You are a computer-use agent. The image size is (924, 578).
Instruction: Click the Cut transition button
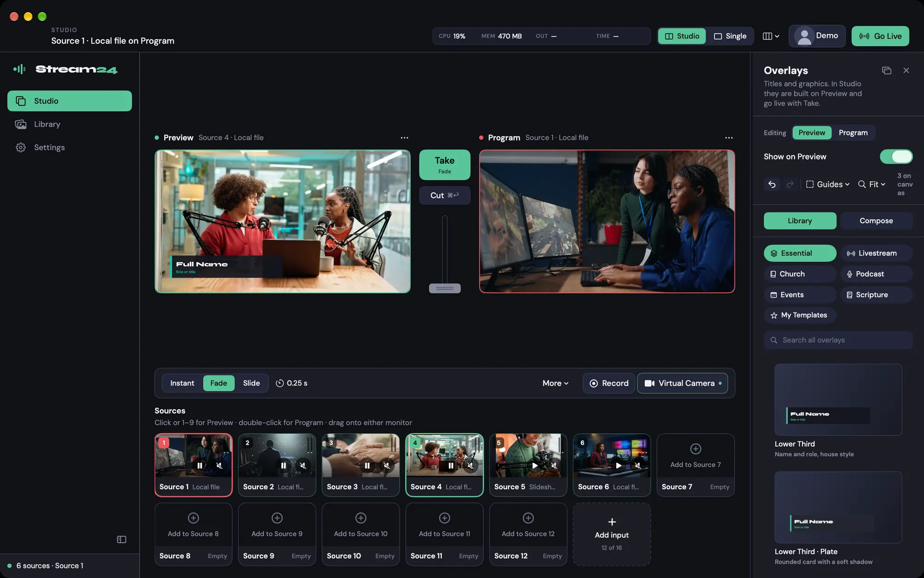click(444, 195)
